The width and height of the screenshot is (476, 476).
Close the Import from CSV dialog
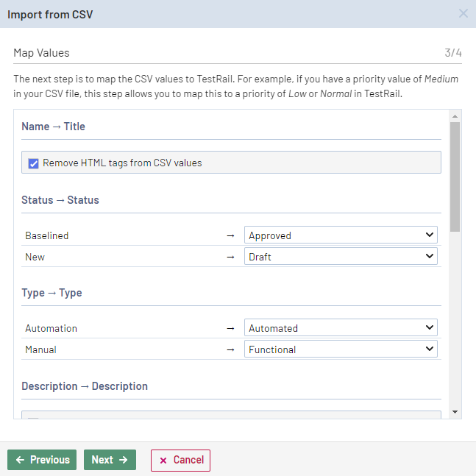pyautogui.click(x=463, y=13)
